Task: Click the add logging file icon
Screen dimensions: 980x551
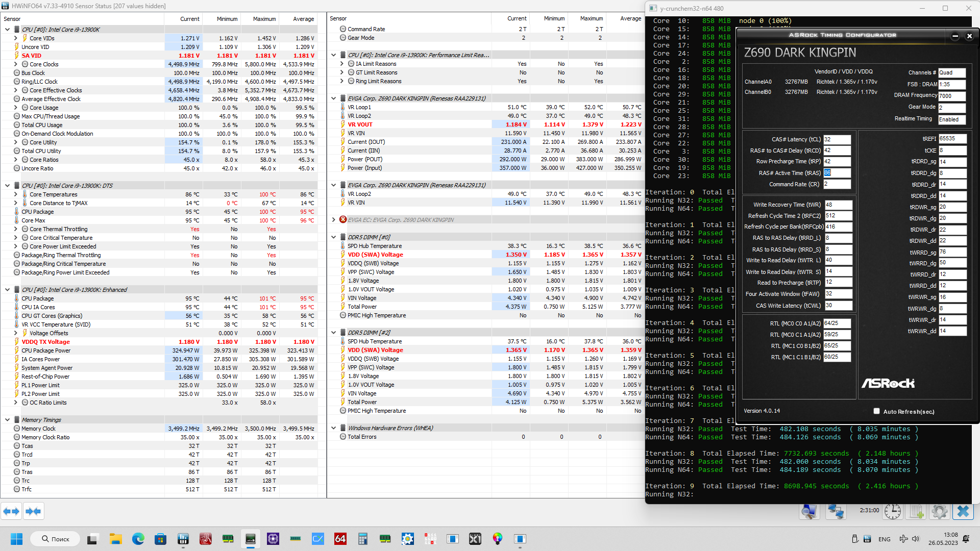Action: (916, 511)
